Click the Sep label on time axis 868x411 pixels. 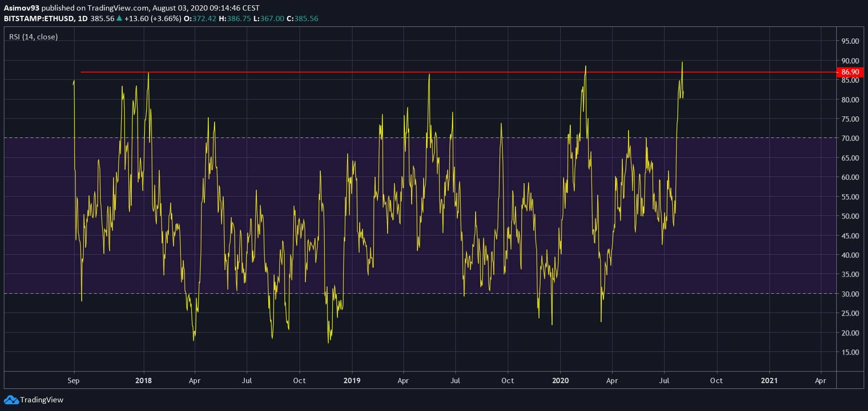(x=74, y=380)
